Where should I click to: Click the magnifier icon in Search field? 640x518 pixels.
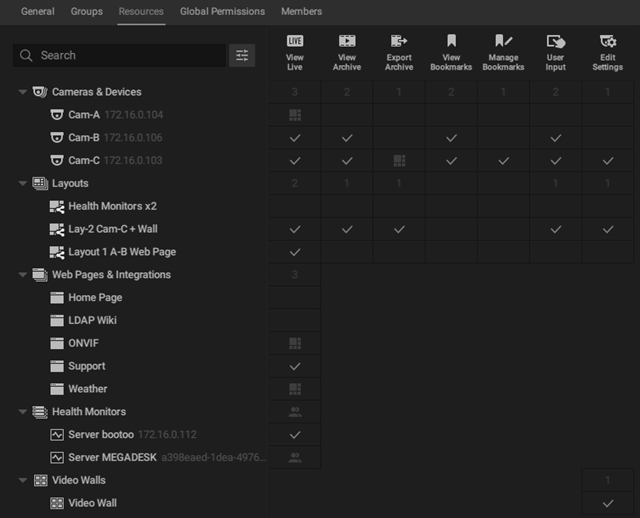[26, 56]
